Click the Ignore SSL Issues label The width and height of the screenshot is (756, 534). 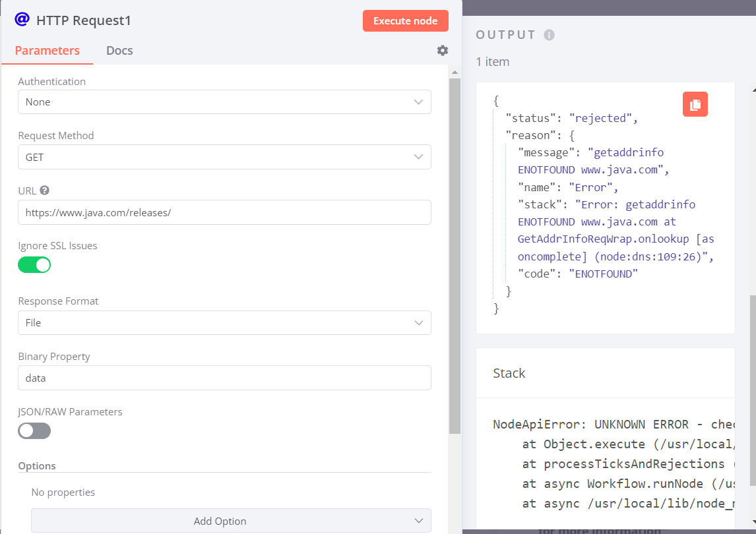pos(57,246)
